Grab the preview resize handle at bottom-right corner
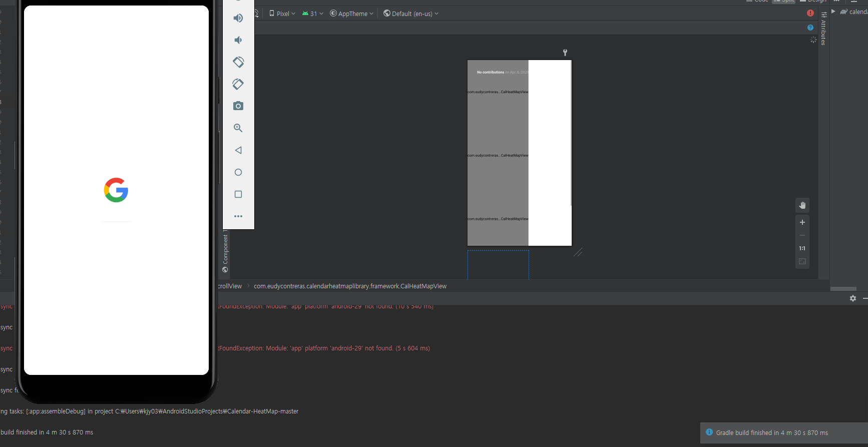 (578, 252)
